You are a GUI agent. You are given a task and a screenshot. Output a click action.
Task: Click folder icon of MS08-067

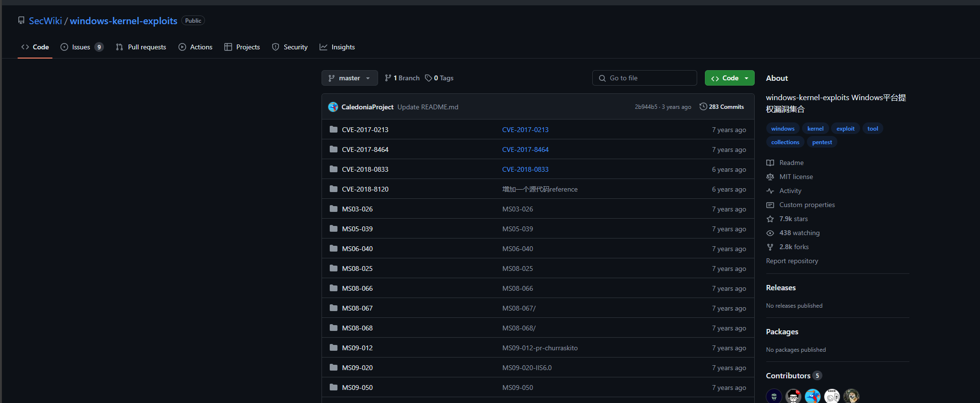pos(334,308)
